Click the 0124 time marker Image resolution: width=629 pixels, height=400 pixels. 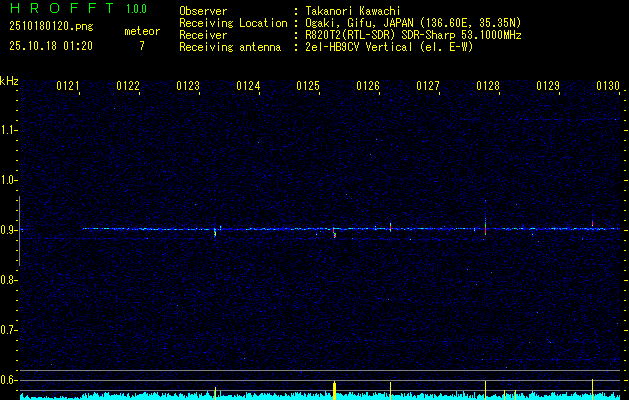coord(248,86)
